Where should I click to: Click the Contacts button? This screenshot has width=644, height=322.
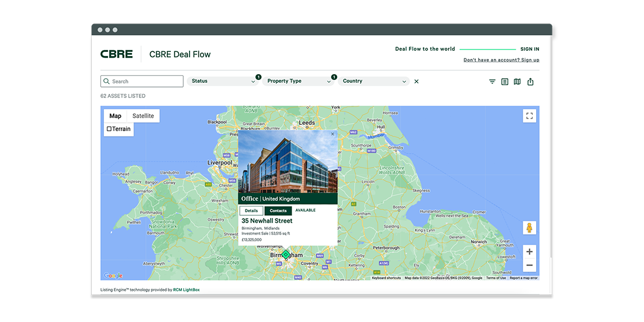point(278,211)
